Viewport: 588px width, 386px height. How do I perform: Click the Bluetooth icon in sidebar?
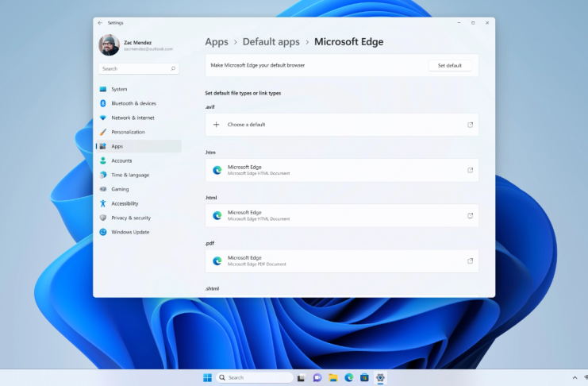pyautogui.click(x=103, y=103)
